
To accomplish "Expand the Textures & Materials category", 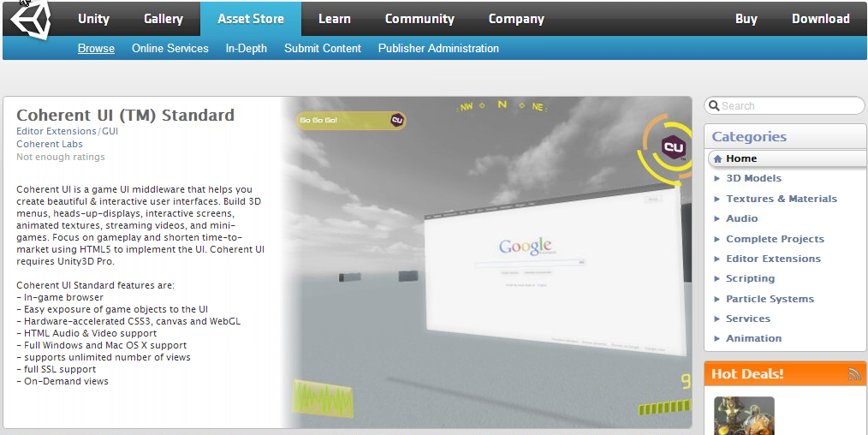I will (781, 199).
